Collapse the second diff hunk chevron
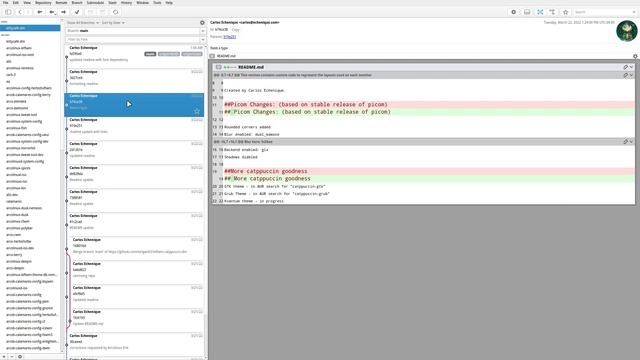 pyautogui.click(x=631, y=142)
